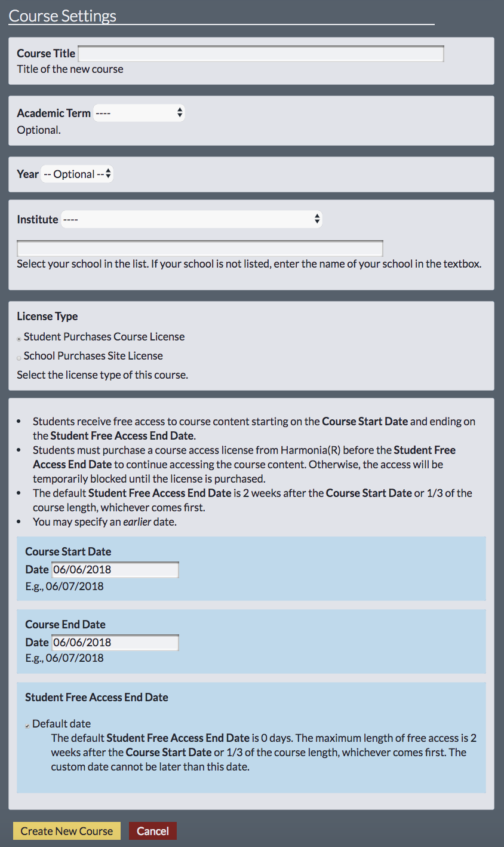Click the "Academic Term" label text
Screen dimensions: 504x847
(x=54, y=113)
